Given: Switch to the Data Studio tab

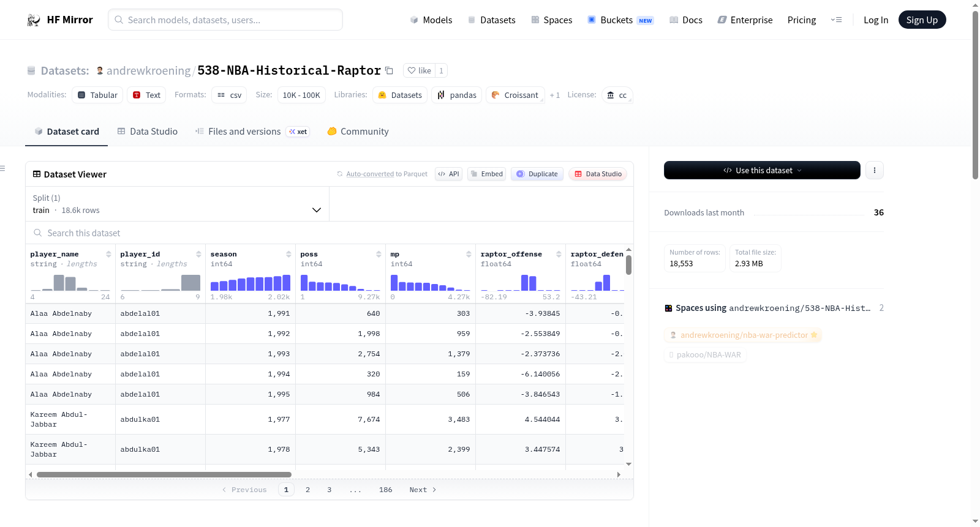Looking at the screenshot, I should click(x=148, y=132).
